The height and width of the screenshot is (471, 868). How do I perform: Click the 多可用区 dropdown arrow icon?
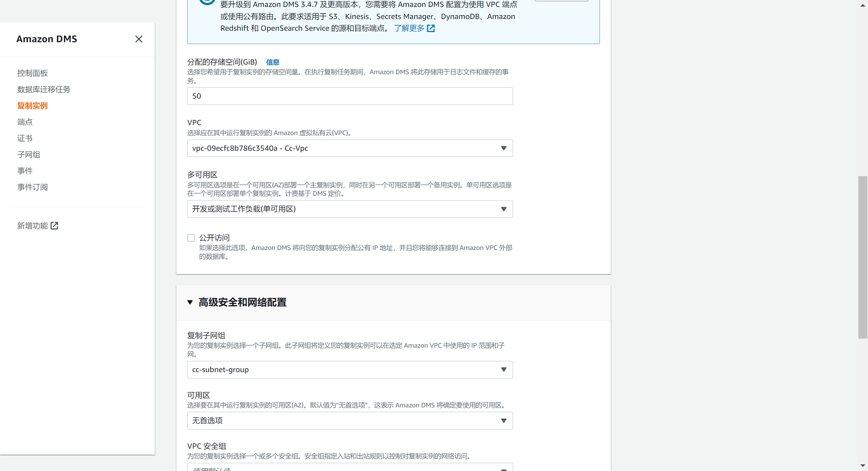pos(504,209)
